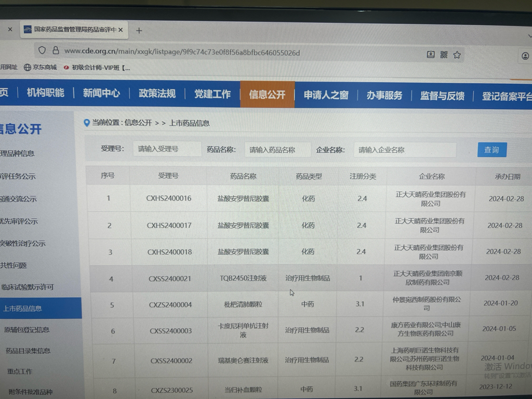Screen dimensions: 532x399
Task: Click the drug name 当归补血颗粒
Action: coord(243,390)
